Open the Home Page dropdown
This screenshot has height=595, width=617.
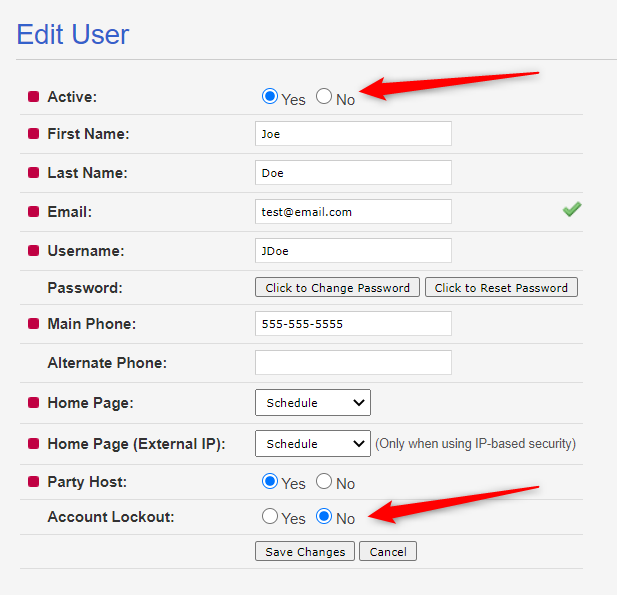click(x=313, y=403)
